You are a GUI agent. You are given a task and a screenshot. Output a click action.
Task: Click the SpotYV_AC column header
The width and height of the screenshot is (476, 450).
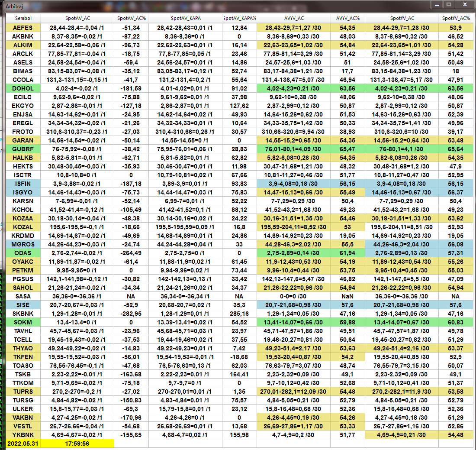click(x=402, y=18)
